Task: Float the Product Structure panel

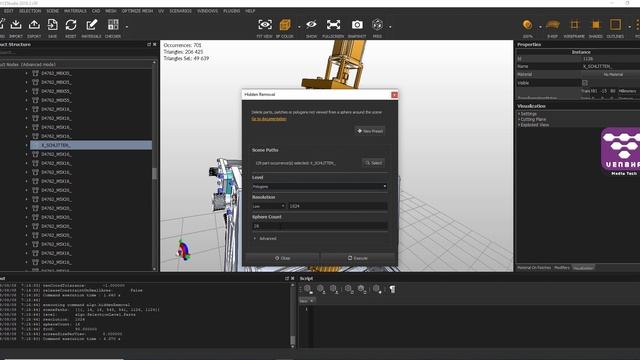Action: [149, 44]
